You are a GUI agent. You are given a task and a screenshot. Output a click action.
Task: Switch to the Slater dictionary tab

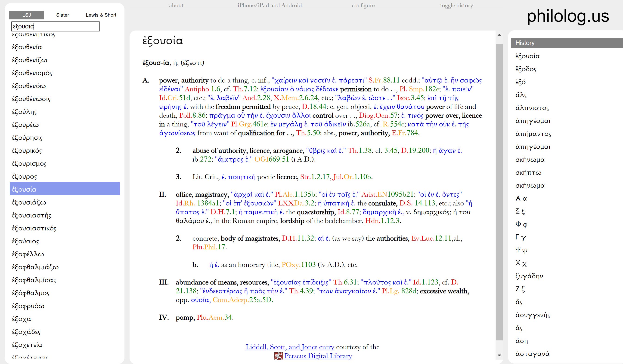click(62, 15)
